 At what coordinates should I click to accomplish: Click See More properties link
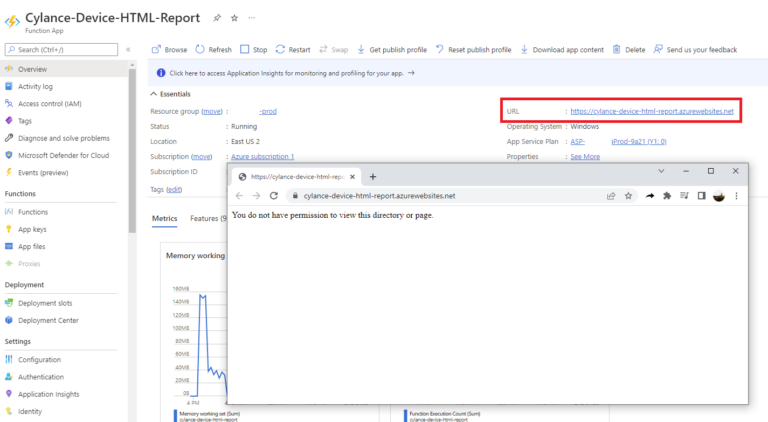pyautogui.click(x=585, y=157)
